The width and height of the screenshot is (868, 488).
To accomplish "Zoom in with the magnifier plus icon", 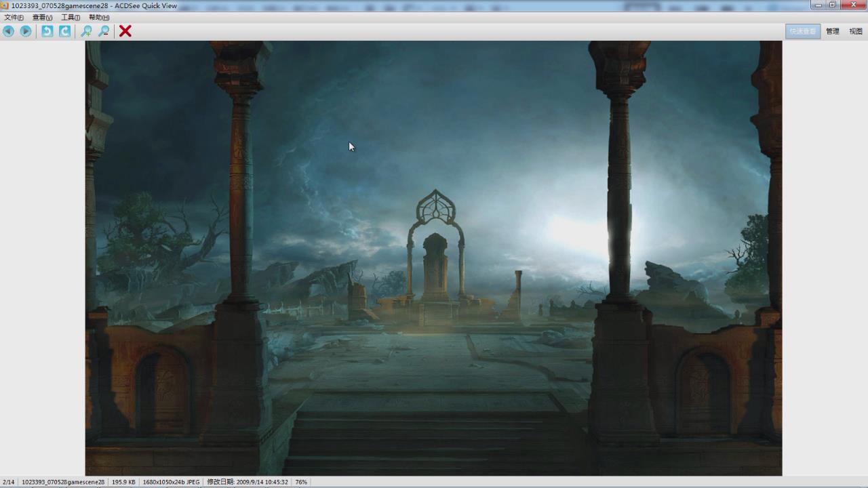I will click(x=86, y=31).
